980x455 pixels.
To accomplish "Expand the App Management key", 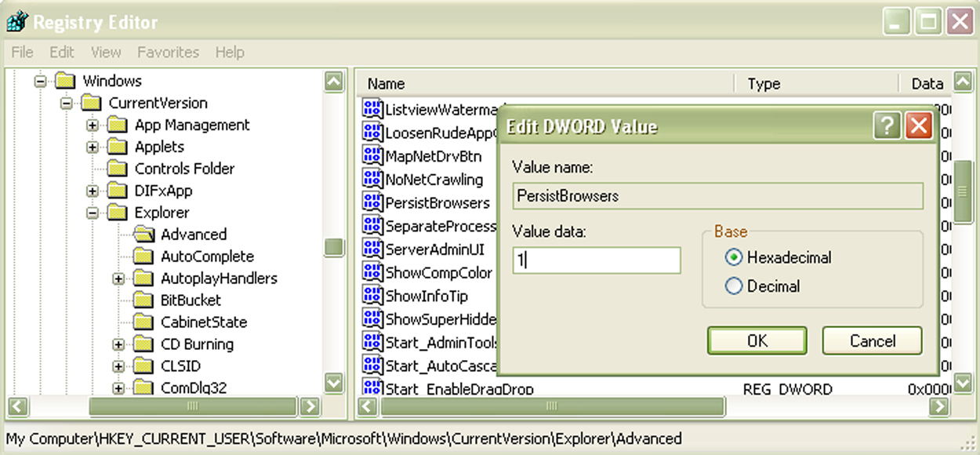I will click(x=93, y=125).
